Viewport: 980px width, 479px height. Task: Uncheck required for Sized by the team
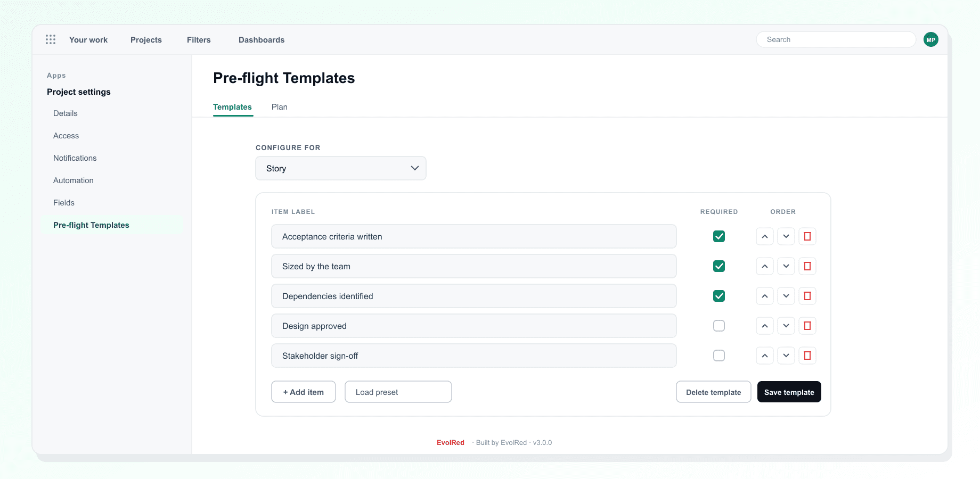click(719, 266)
